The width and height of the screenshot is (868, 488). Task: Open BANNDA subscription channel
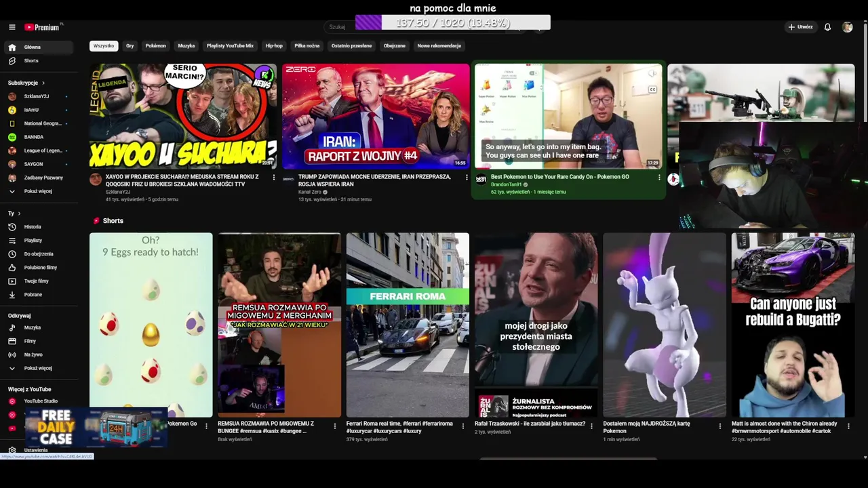[39, 137]
